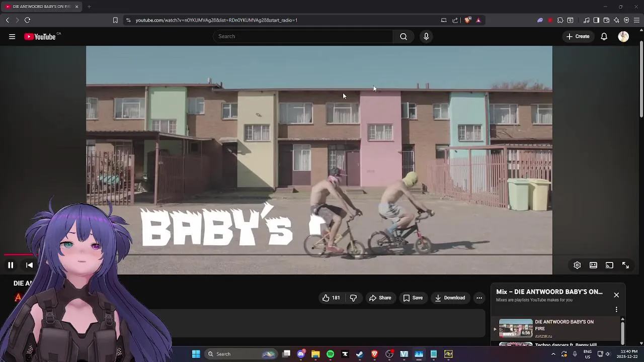This screenshot has height=362, width=644.
Task: Open the YouTube guide hamburger menu
Action: 12,37
